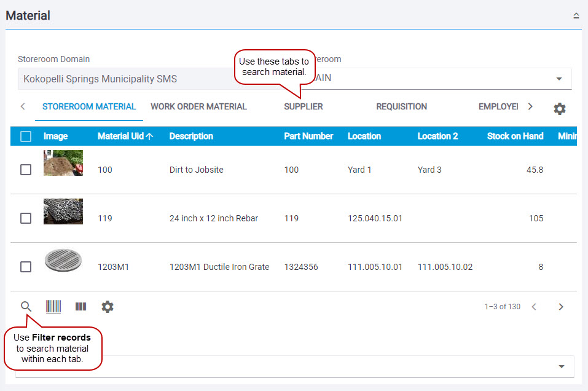This screenshot has height=391, width=588.
Task: Click the Filter records magnifier icon
Action: 26,306
